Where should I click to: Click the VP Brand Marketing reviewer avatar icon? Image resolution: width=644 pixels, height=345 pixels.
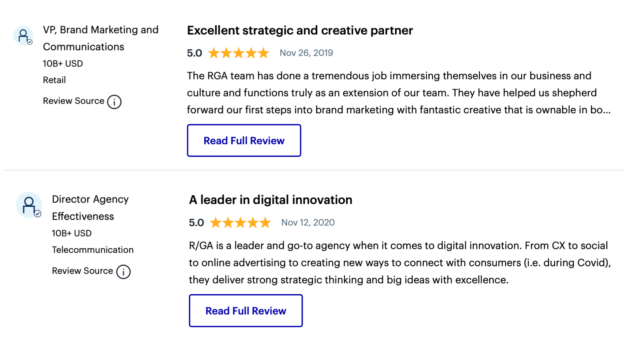point(23,36)
